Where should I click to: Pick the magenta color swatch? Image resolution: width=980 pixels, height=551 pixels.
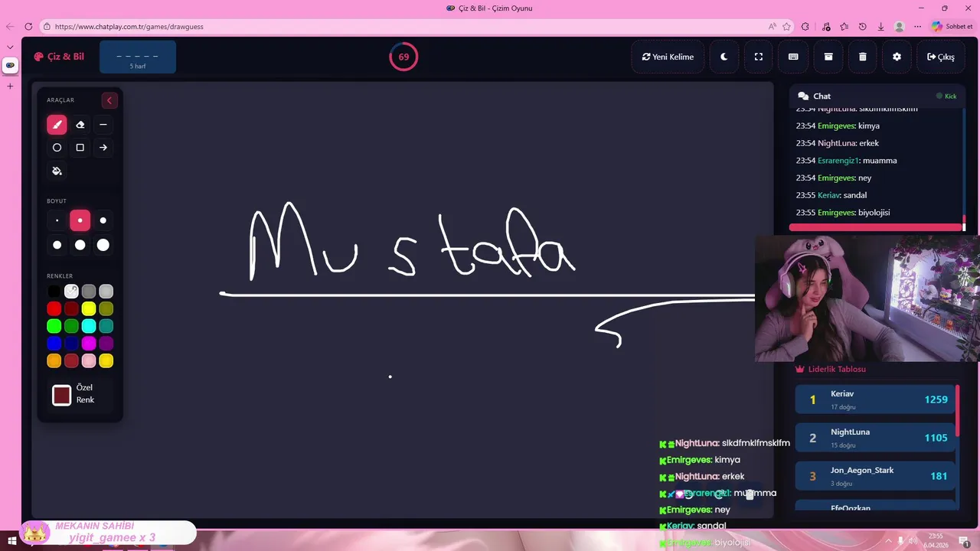click(89, 344)
